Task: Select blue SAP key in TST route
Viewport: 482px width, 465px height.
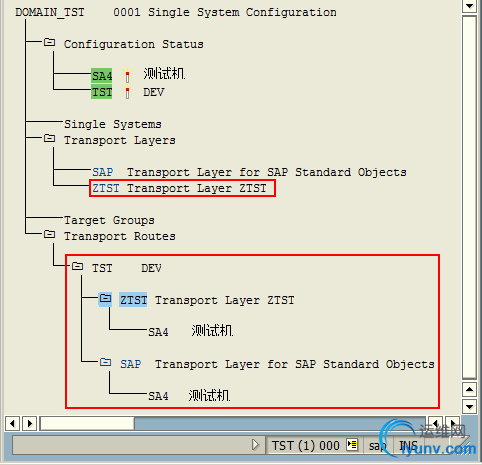Action: [131, 364]
